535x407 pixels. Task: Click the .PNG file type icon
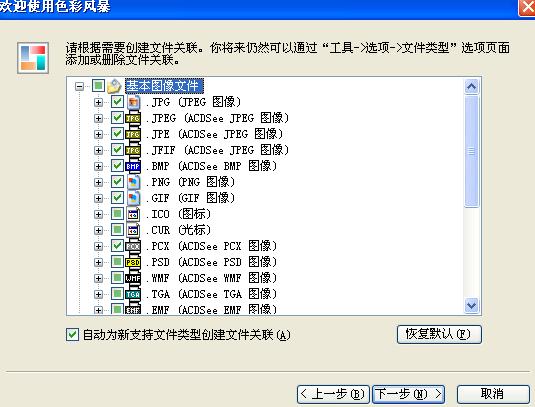(x=133, y=182)
